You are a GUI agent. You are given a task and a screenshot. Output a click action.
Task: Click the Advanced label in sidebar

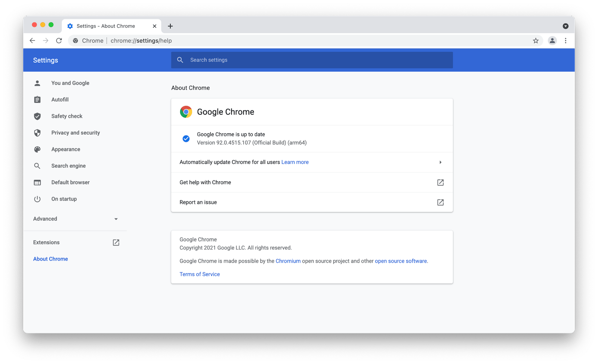pyautogui.click(x=45, y=219)
